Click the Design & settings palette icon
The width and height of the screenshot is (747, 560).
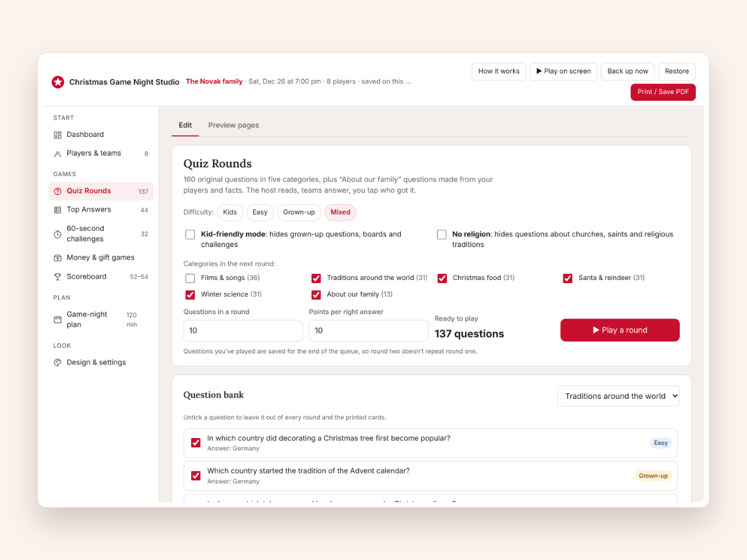pos(58,363)
